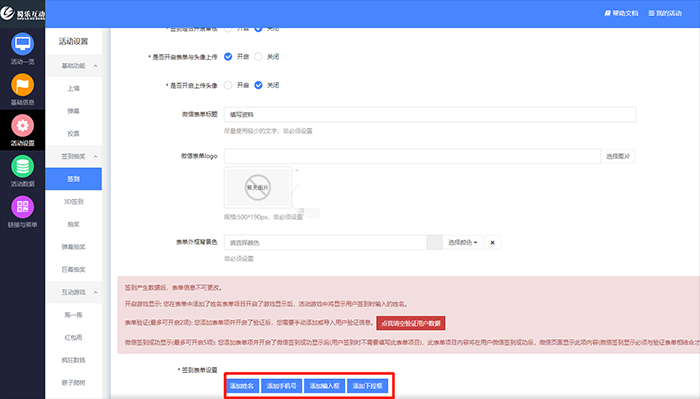
Task: Open the 投票 menu item
Action: (x=74, y=133)
